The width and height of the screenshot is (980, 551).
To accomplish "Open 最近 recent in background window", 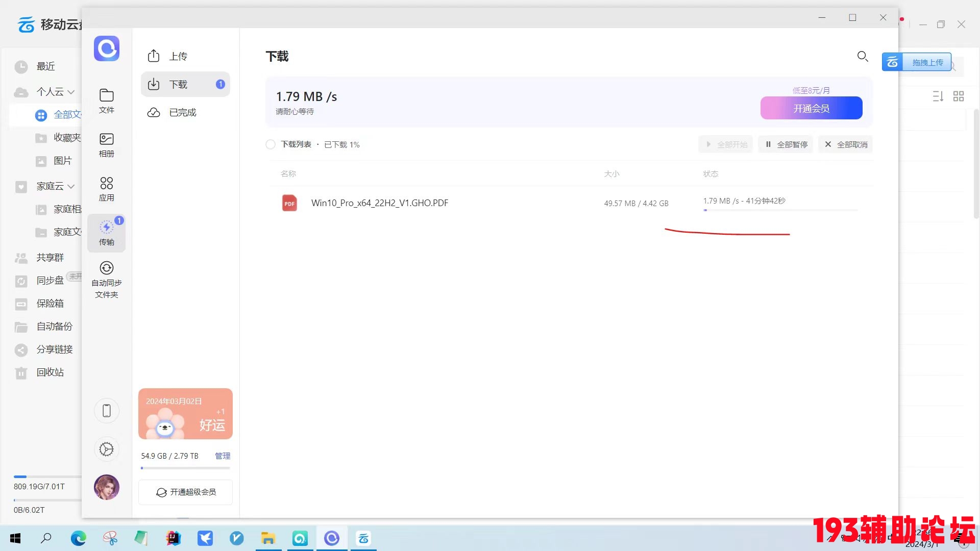I will pos(45,66).
